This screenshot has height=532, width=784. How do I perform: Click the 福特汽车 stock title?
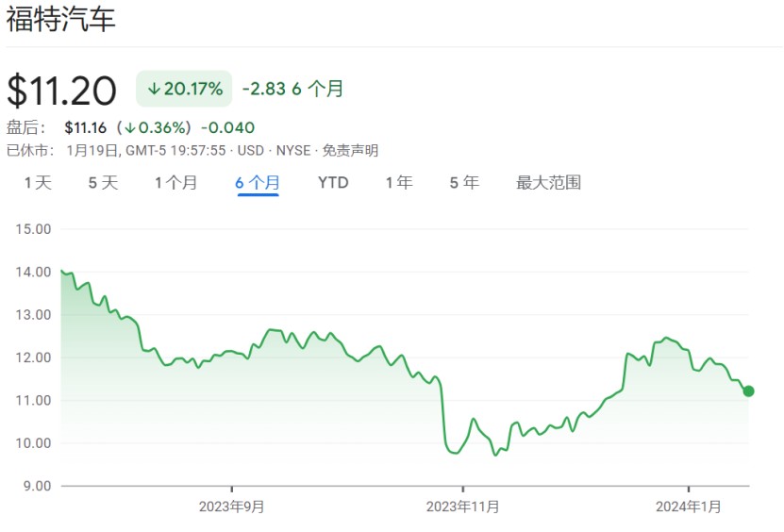(x=61, y=20)
